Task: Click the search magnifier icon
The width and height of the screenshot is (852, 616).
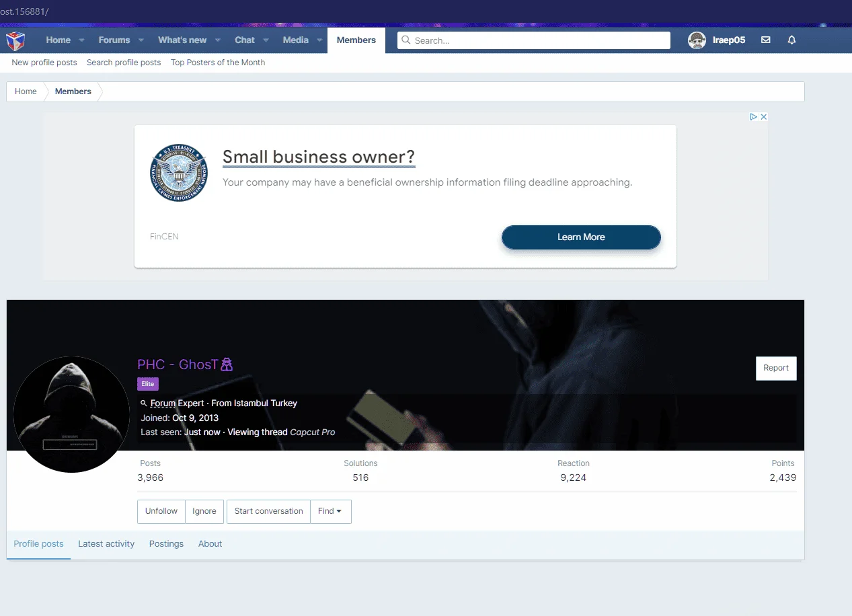Action: coord(405,40)
